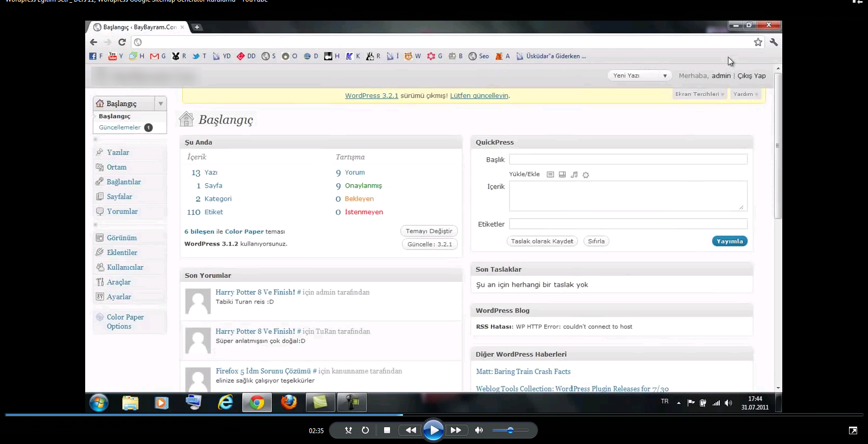Play the video with the blue play button
Screen dimensions: 868x444
[433, 430]
